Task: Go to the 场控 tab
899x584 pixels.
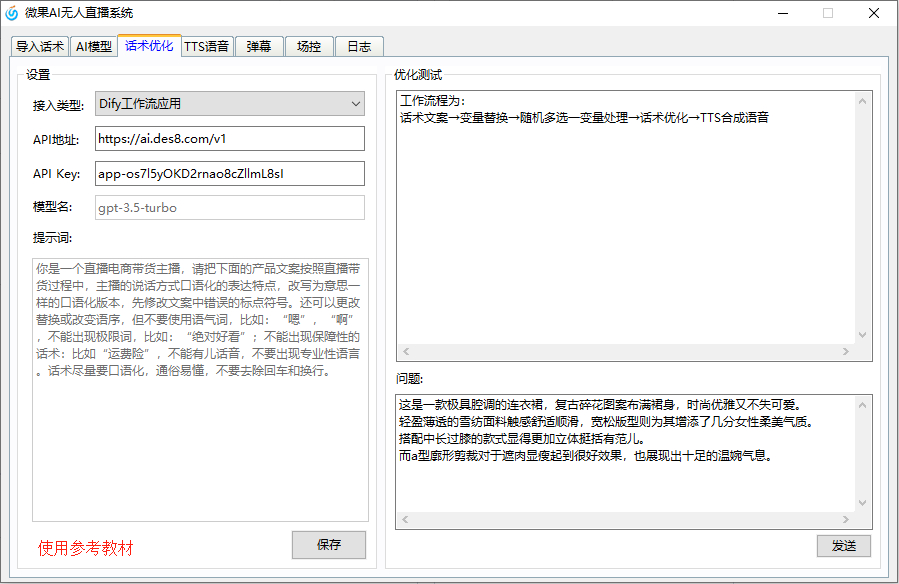Action: tap(309, 47)
